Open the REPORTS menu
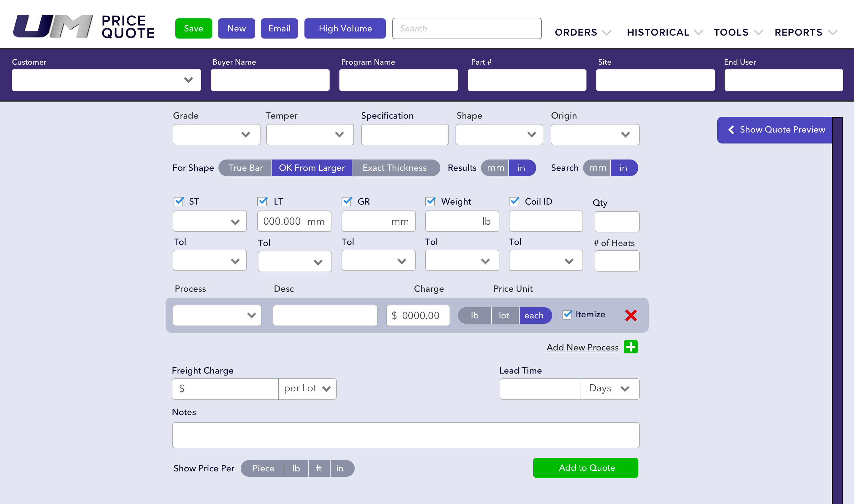 806,32
